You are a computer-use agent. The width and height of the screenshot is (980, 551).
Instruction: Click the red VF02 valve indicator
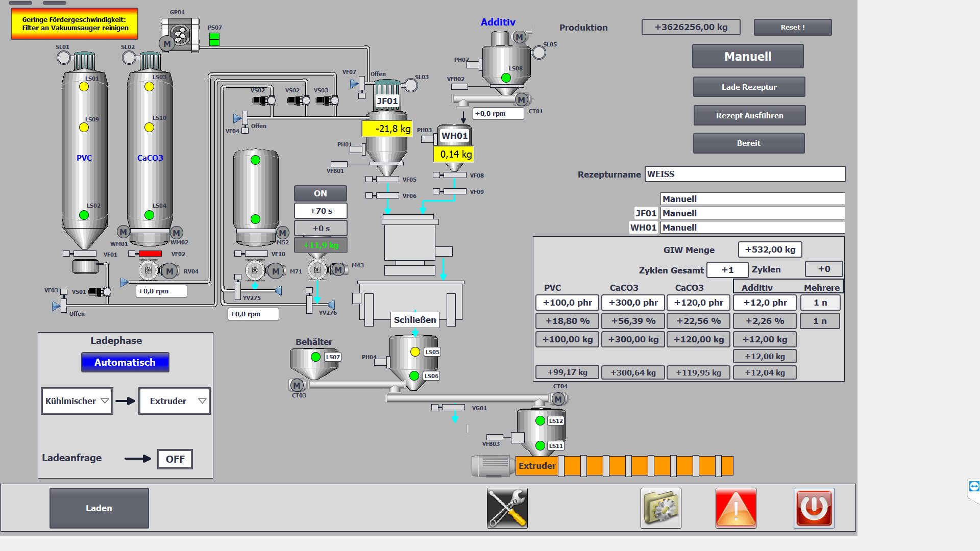click(x=150, y=254)
